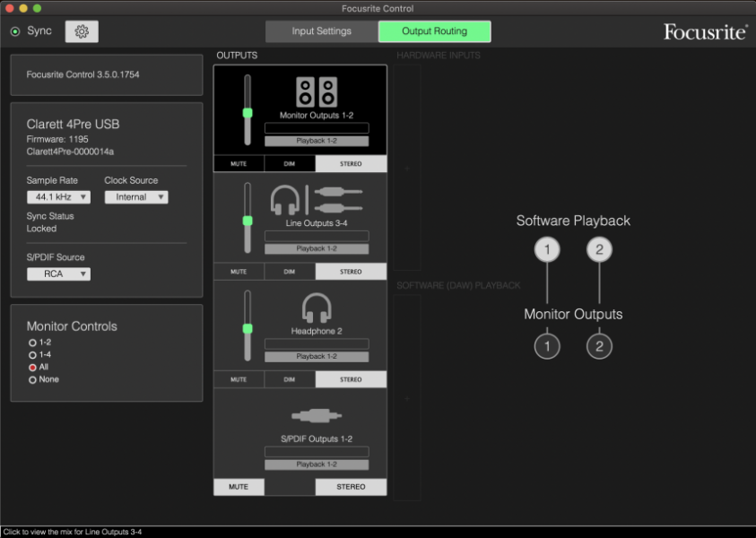Enable DIM on Line Outputs 3-4
756x538 pixels.
tap(289, 271)
